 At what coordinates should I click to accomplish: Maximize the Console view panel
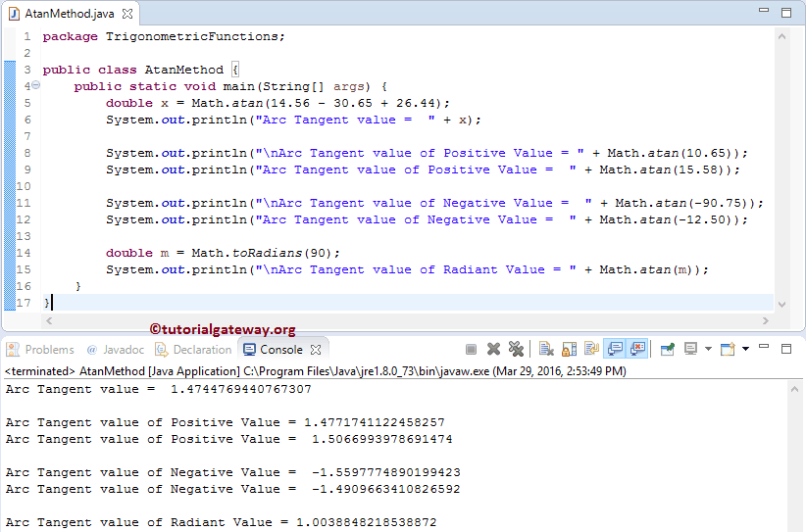(x=786, y=349)
